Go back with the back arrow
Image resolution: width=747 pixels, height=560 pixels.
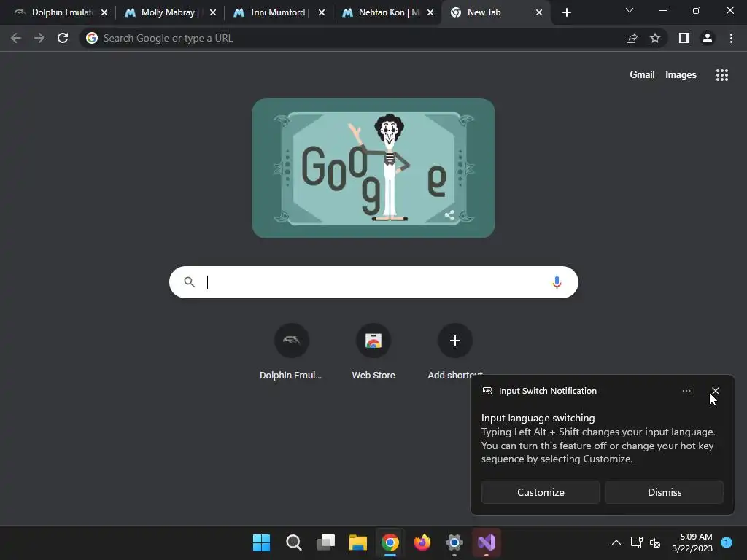point(16,38)
